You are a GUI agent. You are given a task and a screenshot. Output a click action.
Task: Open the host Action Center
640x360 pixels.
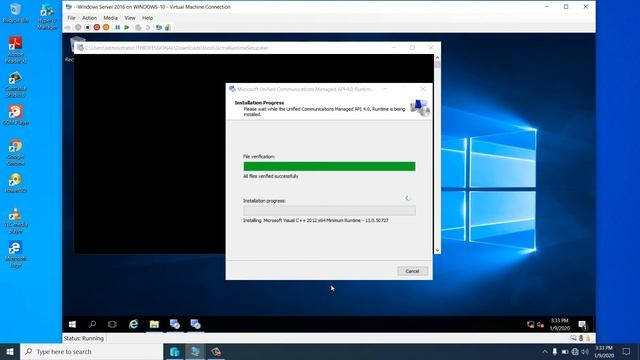tap(626, 351)
